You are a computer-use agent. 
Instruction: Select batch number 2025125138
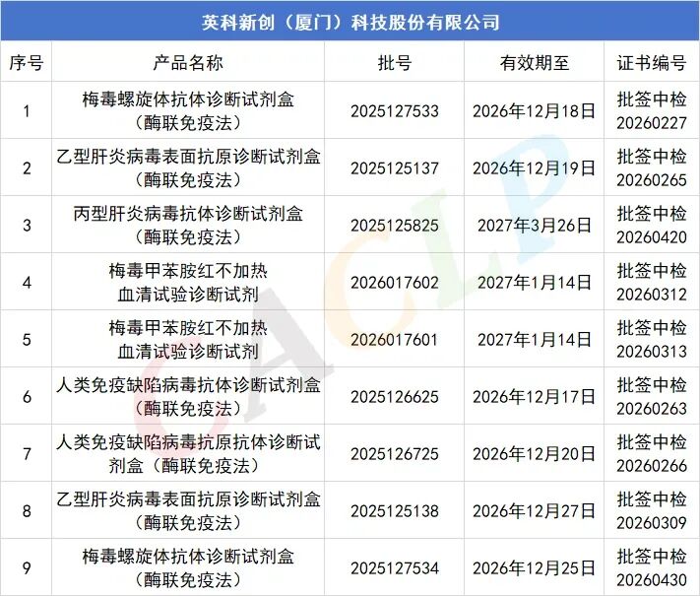[x=395, y=511]
